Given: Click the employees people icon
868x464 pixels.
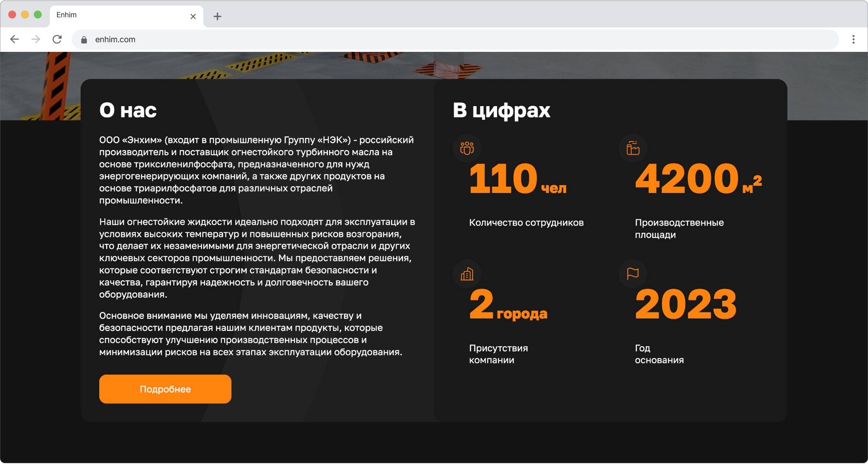Looking at the screenshot, I should pyautogui.click(x=467, y=148).
